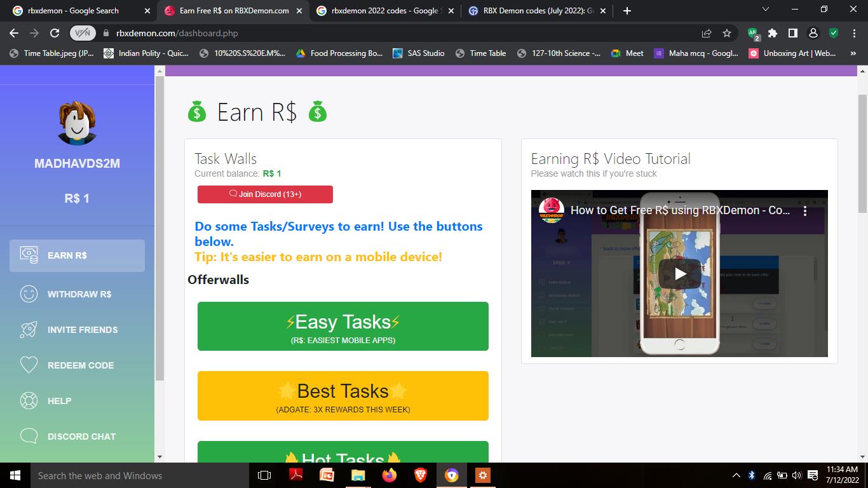
Task: Open SAS Studio bookmark
Action: [x=419, y=53]
